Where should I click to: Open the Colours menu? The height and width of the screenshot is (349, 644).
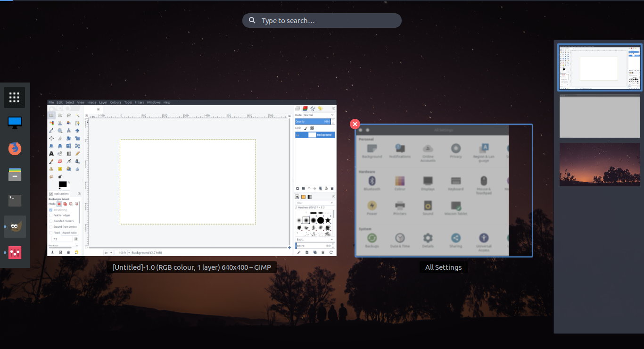(x=116, y=102)
